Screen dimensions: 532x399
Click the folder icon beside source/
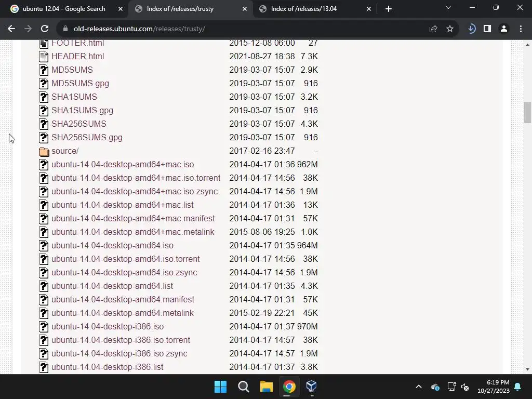(44, 151)
